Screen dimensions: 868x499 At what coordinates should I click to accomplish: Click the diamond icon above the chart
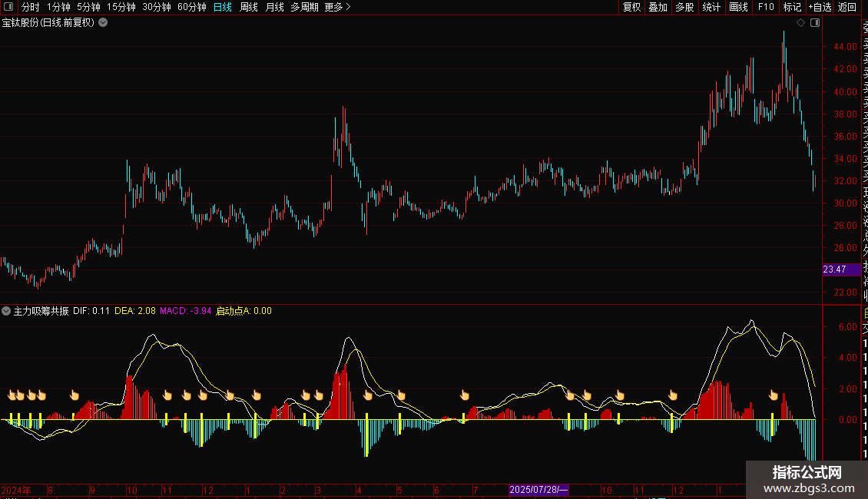pyautogui.click(x=800, y=23)
